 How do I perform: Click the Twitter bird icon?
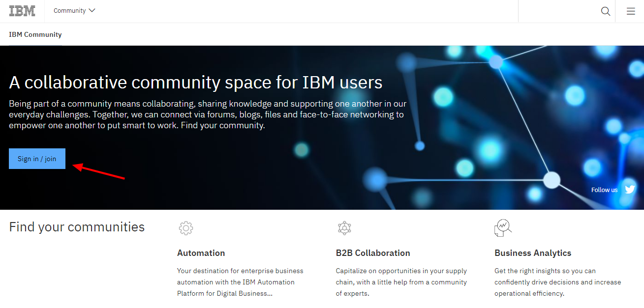click(630, 189)
